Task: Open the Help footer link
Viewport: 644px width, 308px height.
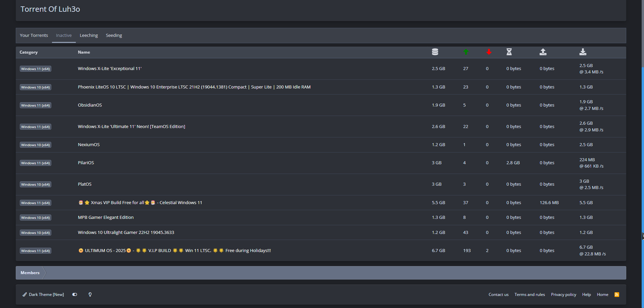Action: [x=587, y=295]
